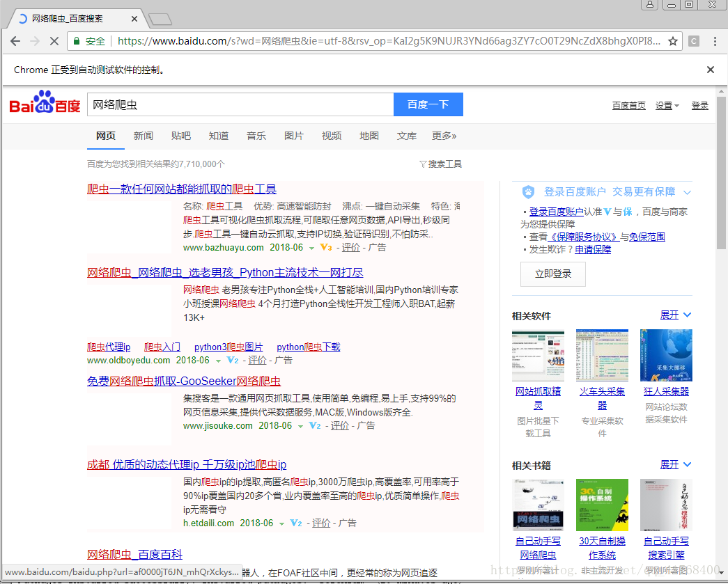Expand the 相关书籍 section
728x584 pixels.
point(676,464)
